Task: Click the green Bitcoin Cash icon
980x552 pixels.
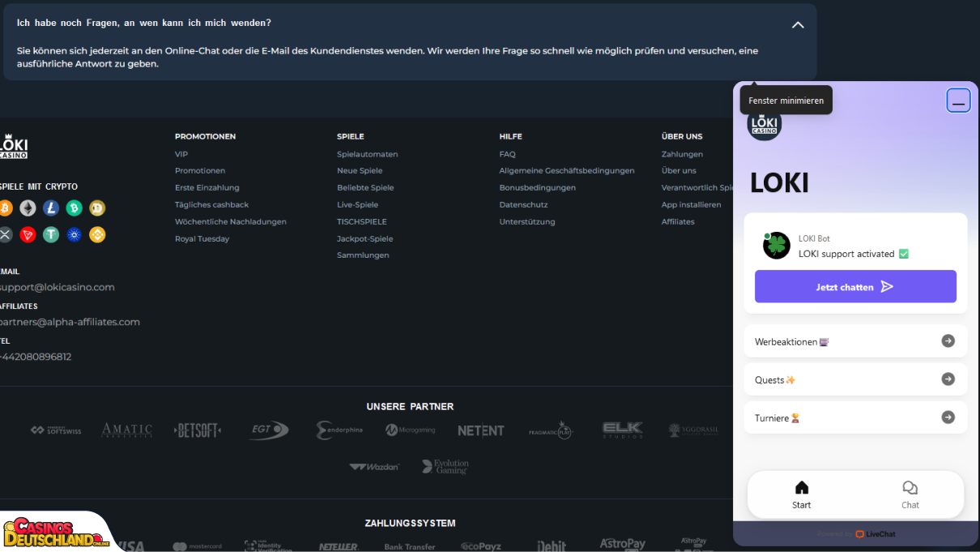Action: click(75, 208)
